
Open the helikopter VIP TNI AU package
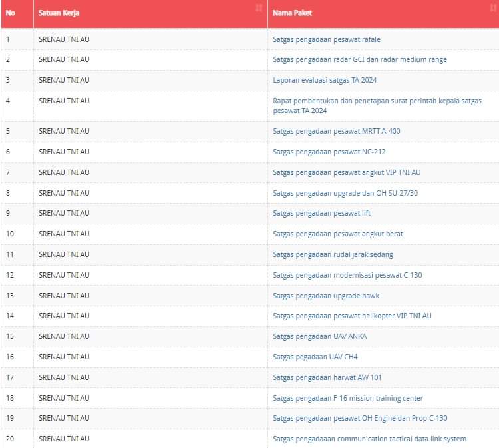coord(352,316)
